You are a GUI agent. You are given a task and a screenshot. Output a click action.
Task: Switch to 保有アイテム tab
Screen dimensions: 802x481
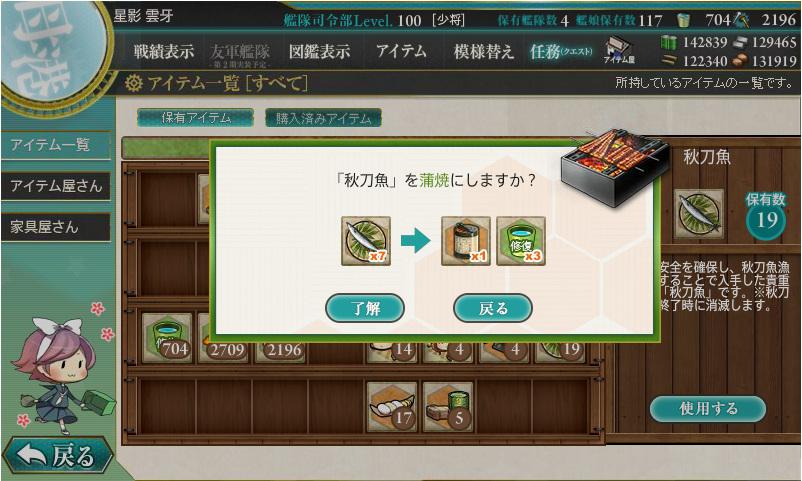[x=195, y=118]
